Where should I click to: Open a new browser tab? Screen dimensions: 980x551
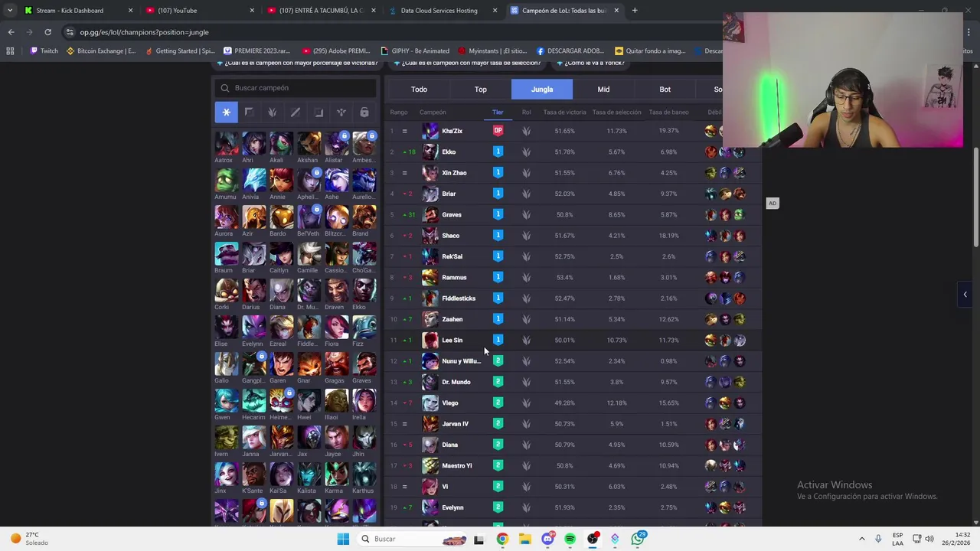(x=635, y=11)
